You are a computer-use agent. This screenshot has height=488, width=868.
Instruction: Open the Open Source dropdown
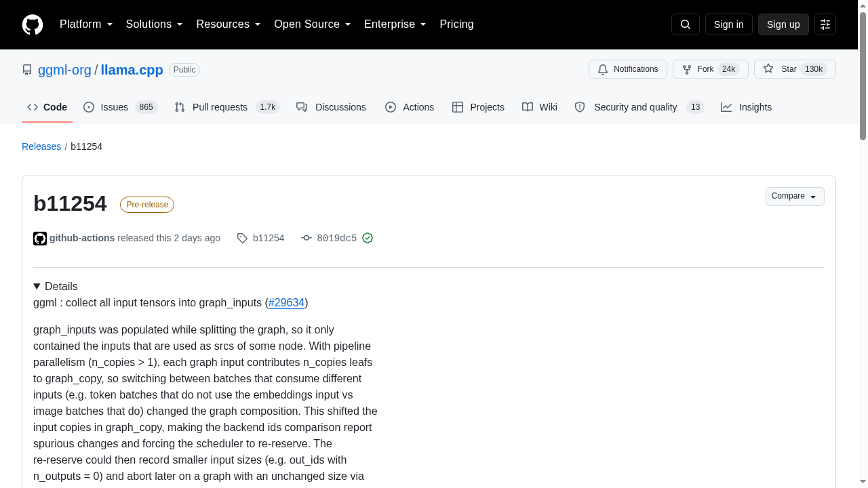coord(313,24)
